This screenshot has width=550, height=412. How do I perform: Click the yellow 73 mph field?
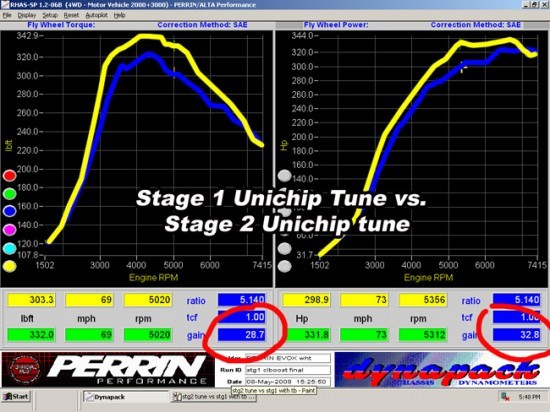click(x=364, y=300)
